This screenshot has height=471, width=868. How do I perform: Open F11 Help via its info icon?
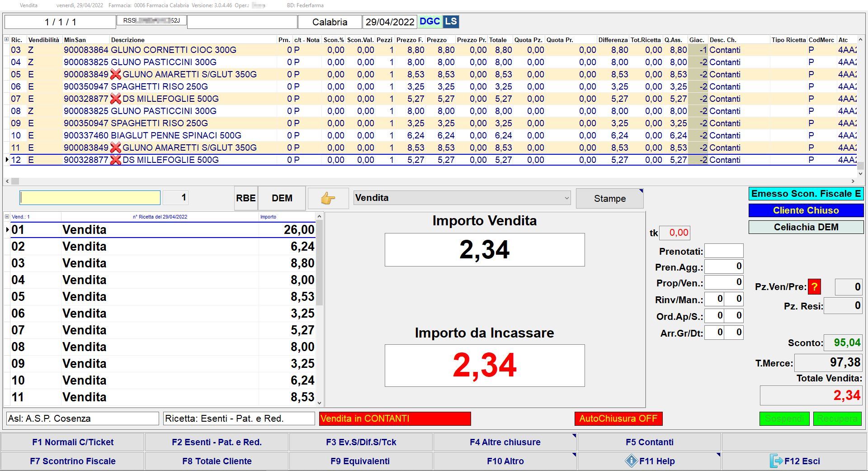(631, 461)
